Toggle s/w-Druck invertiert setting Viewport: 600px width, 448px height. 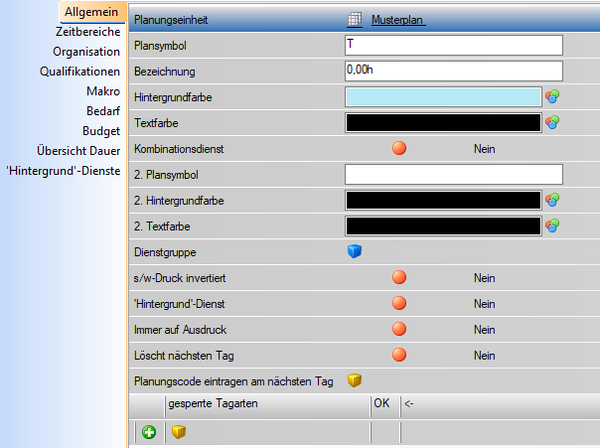[400, 277]
